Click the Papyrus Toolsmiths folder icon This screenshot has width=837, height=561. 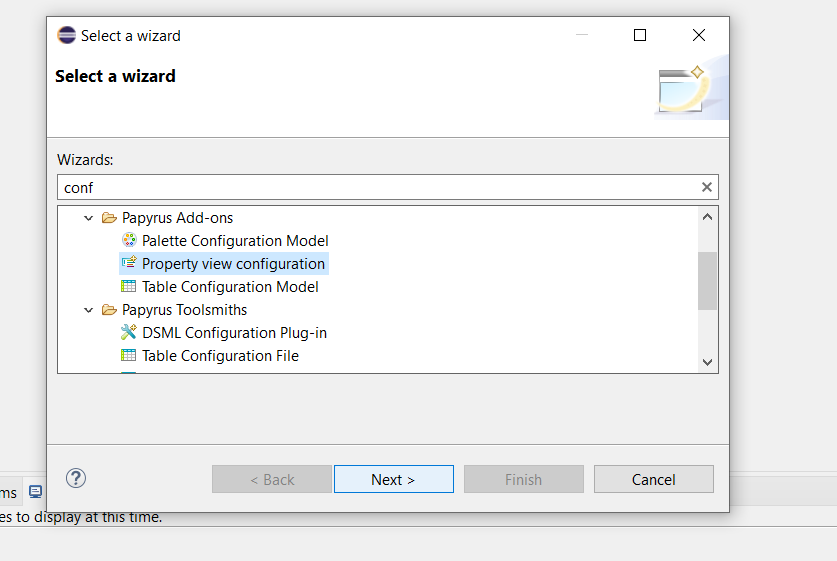pos(109,310)
